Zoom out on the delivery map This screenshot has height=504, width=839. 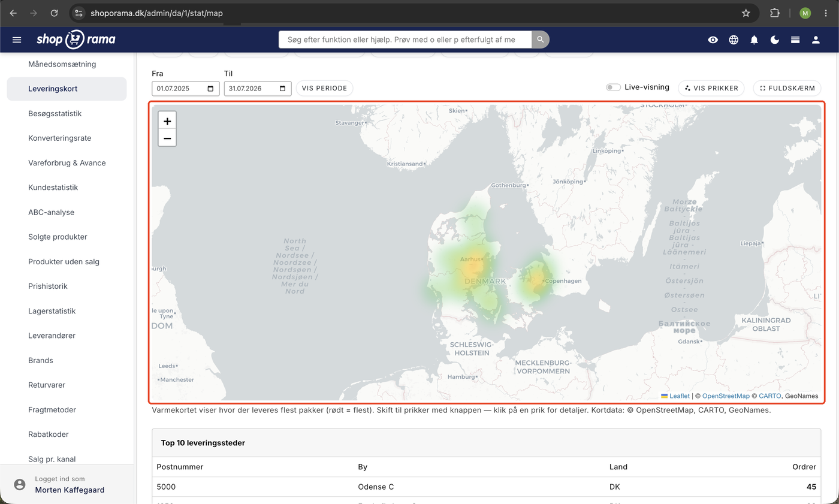167,138
